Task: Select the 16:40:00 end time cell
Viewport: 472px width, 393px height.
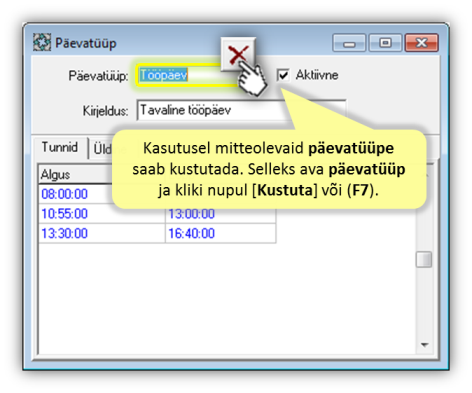Action: (221, 233)
